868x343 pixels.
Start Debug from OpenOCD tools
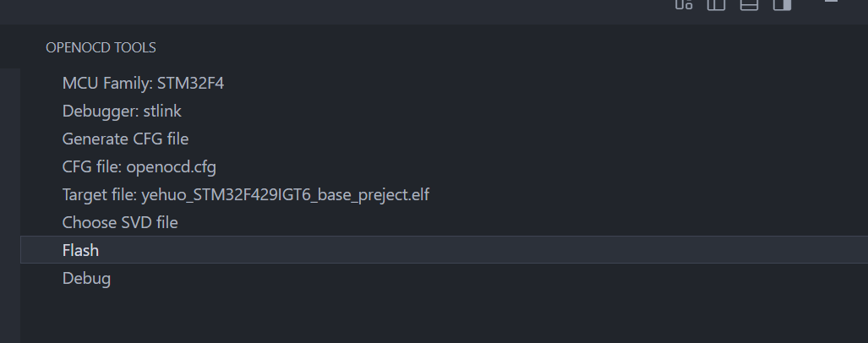[86, 278]
